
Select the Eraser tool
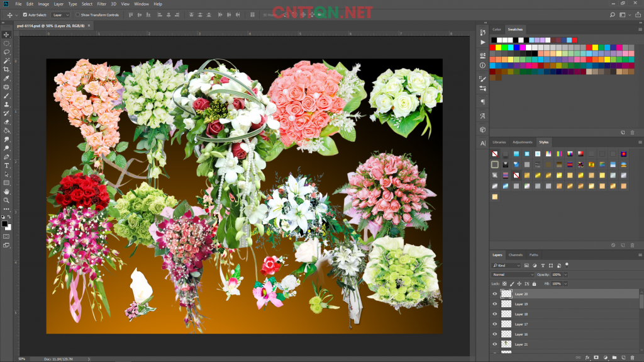pos(6,122)
